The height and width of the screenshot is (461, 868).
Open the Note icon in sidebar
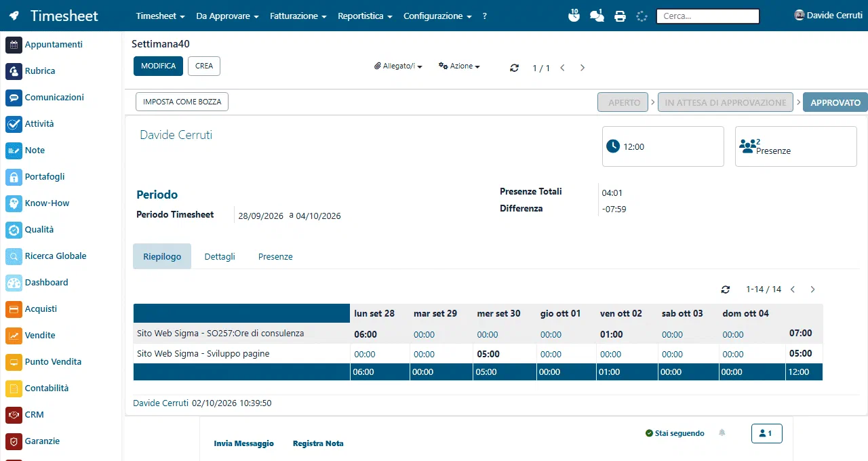tap(14, 151)
